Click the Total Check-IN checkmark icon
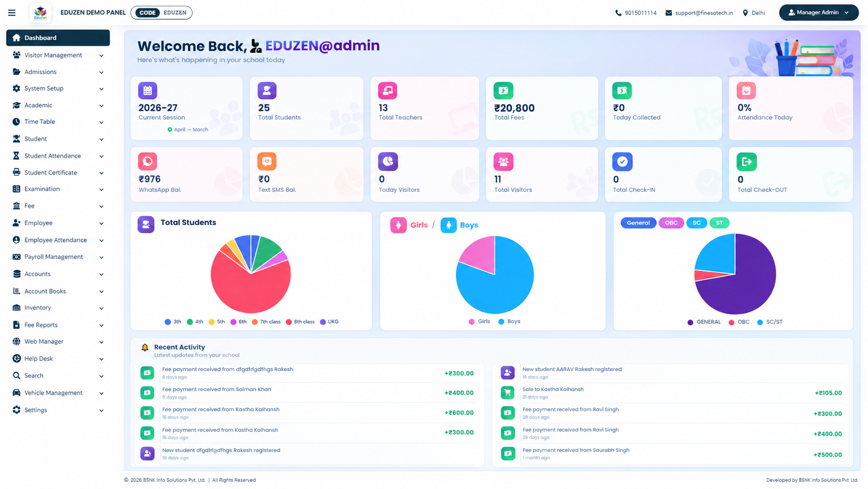Viewport: 868px width, 489px height. [622, 162]
